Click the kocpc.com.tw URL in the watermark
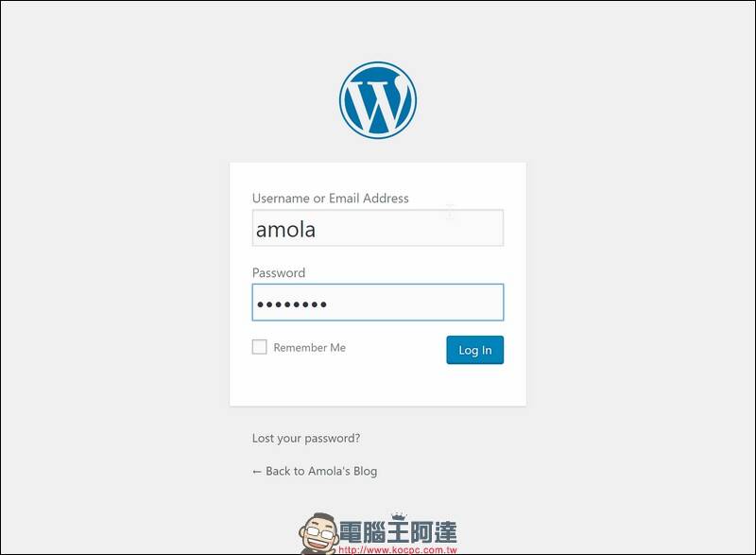The width and height of the screenshot is (756, 555). (x=397, y=549)
